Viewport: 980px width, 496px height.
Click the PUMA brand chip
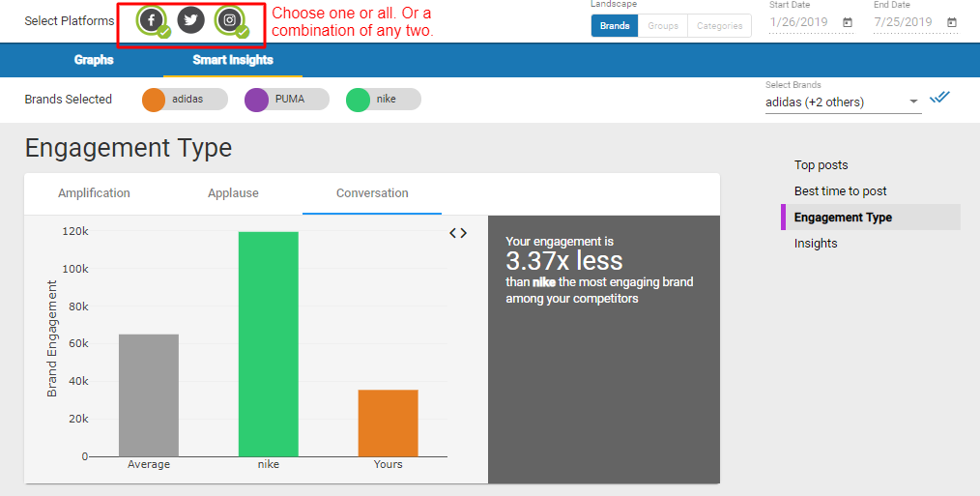pos(287,100)
